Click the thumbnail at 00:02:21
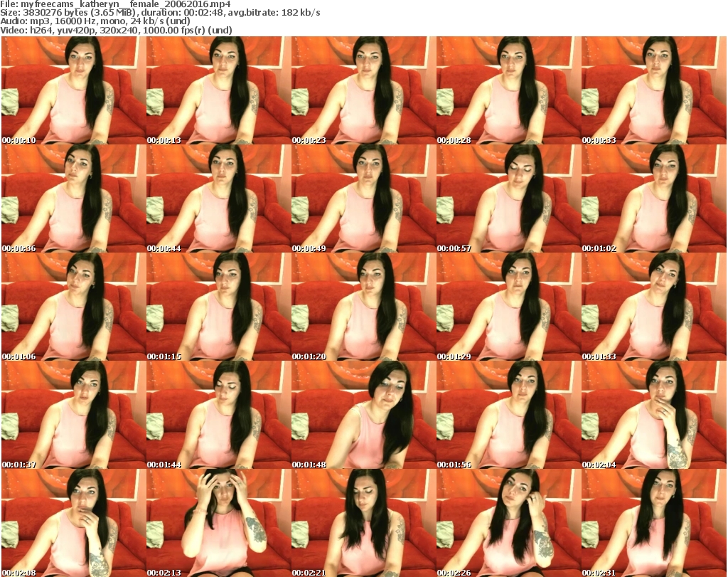Image resolution: width=728 pixels, height=577 pixels. coord(363,523)
